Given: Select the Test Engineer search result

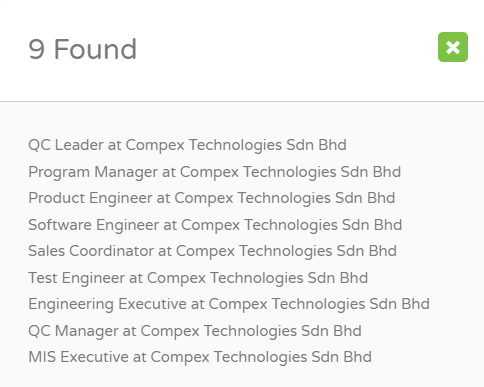Looking at the screenshot, I should pyautogui.click(x=198, y=278).
